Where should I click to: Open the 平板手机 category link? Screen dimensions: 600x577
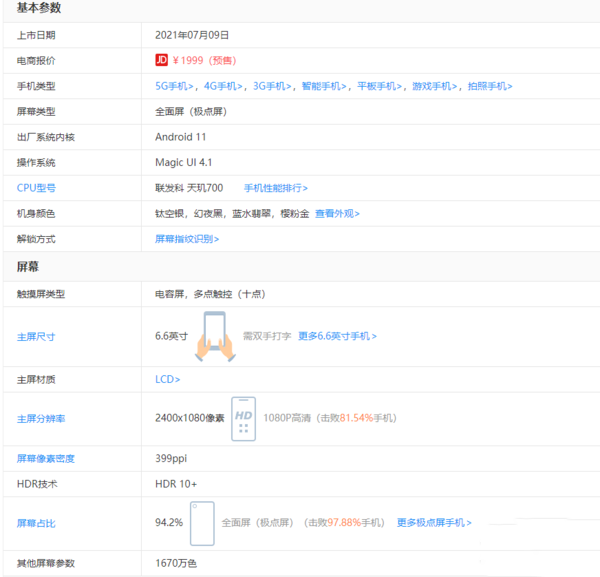[382, 86]
